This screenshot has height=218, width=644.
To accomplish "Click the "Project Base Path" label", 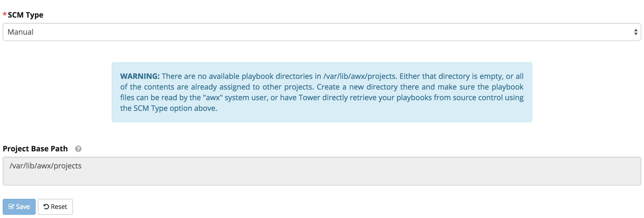I will (35, 149).
